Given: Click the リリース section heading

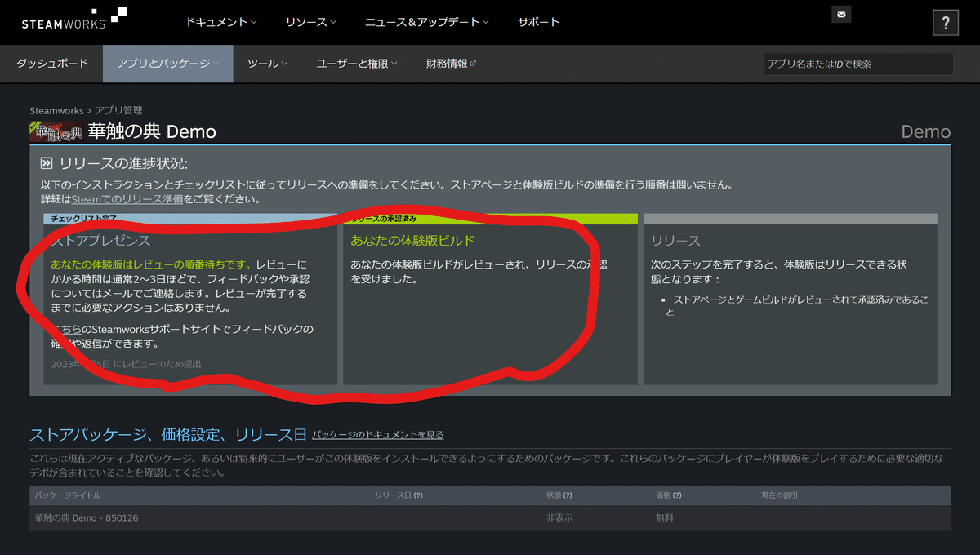Looking at the screenshot, I should point(675,241).
